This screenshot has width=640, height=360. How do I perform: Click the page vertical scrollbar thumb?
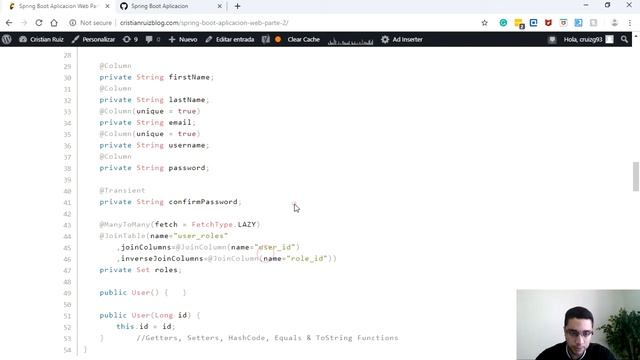[636, 176]
